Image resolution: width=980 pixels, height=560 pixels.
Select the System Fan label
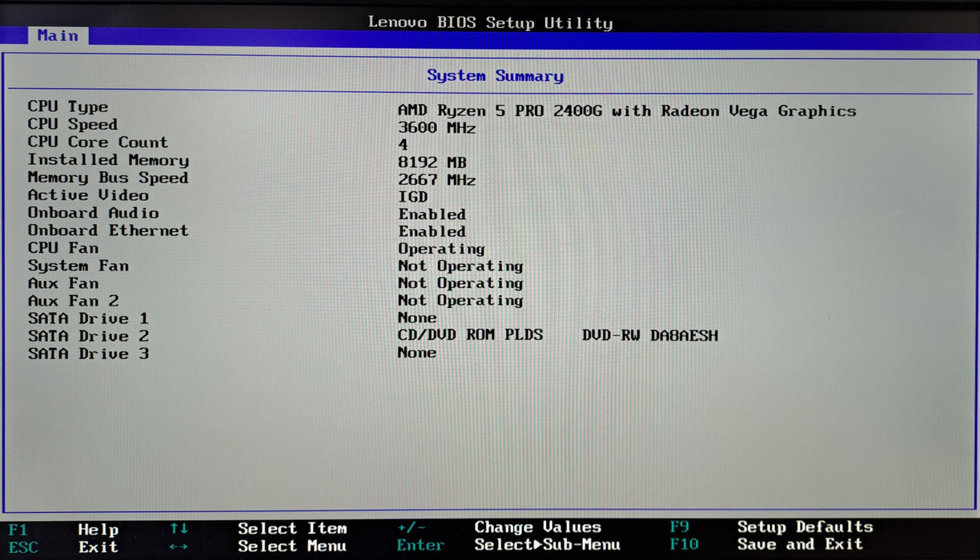78,266
